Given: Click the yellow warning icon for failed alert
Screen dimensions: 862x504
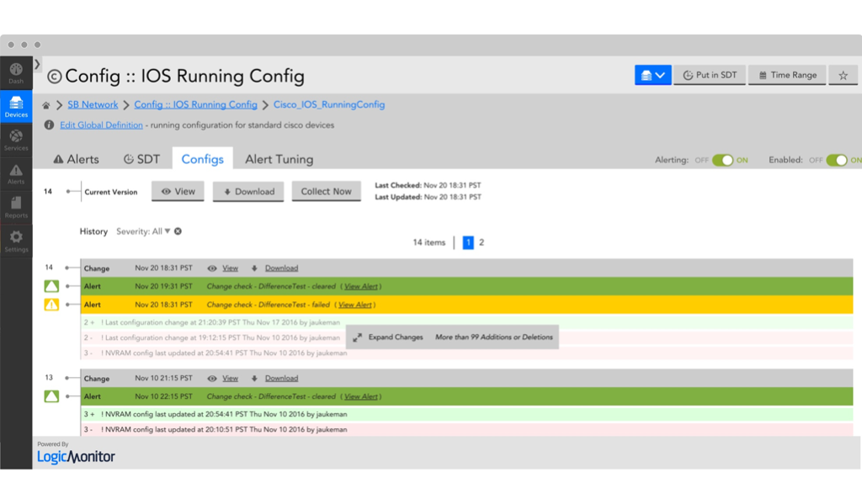Looking at the screenshot, I should click(51, 305).
